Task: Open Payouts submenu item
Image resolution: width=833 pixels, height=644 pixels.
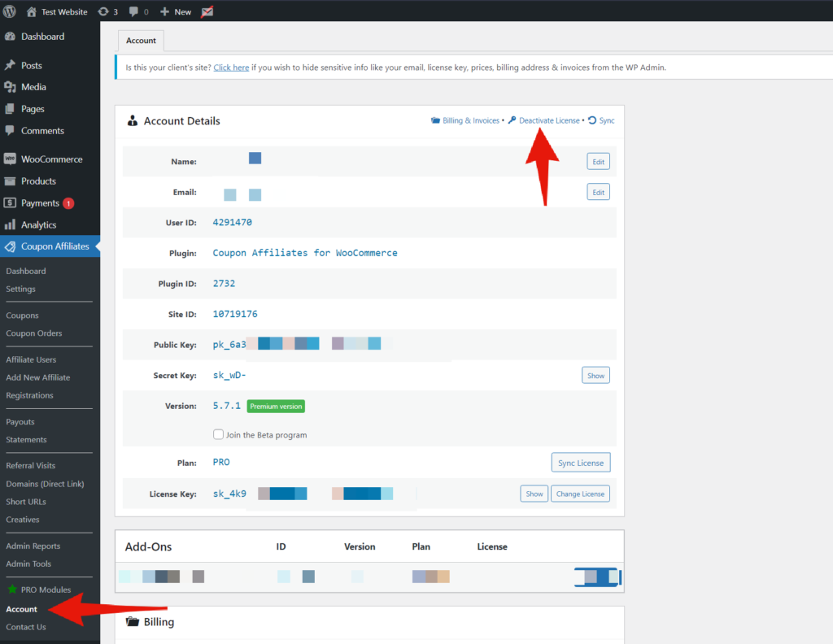Action: click(20, 421)
